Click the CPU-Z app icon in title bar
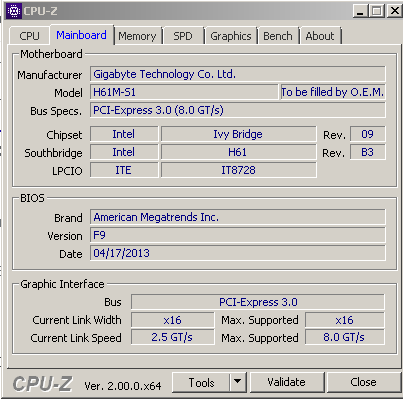Image resolution: width=403 pixels, height=401 pixels. click(14, 11)
